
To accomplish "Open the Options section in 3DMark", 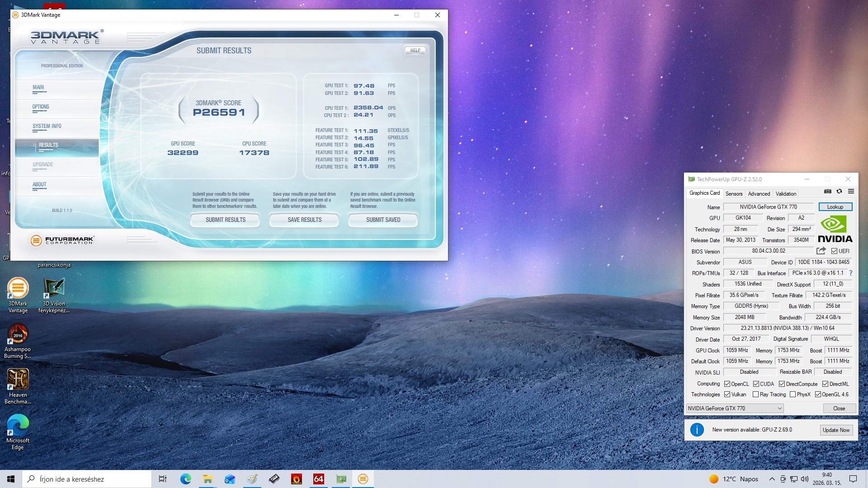I will [x=41, y=107].
